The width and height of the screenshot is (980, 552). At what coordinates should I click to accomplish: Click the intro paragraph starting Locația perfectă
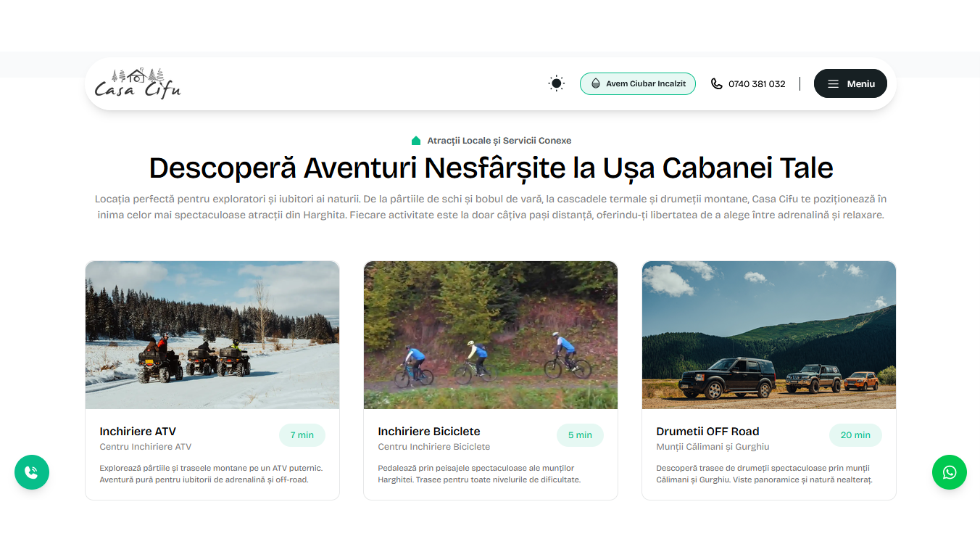click(x=491, y=207)
